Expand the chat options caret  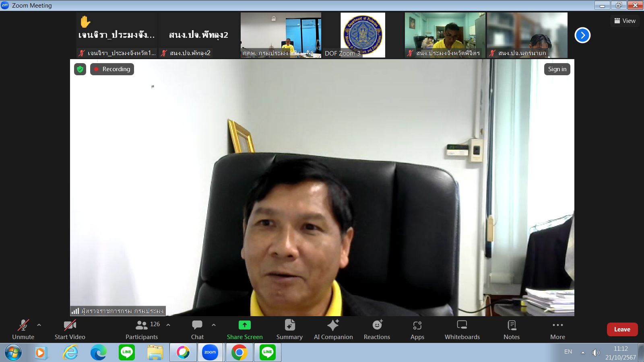214,325
